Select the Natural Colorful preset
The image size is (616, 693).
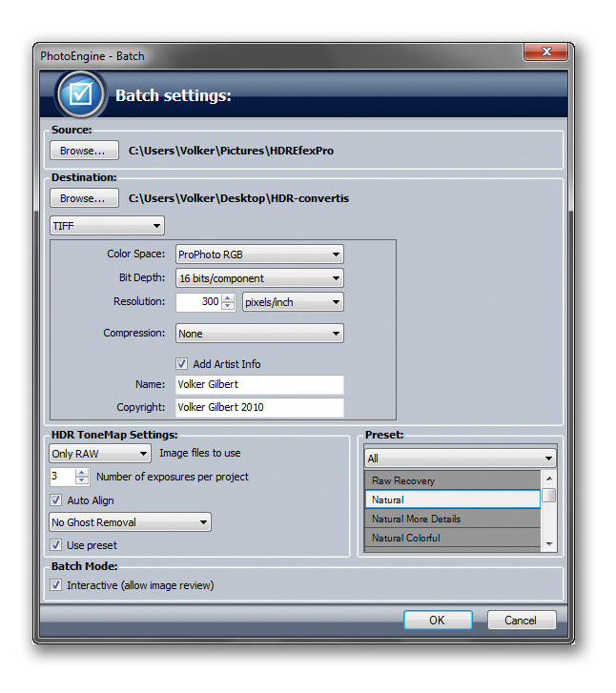pyautogui.click(x=452, y=538)
